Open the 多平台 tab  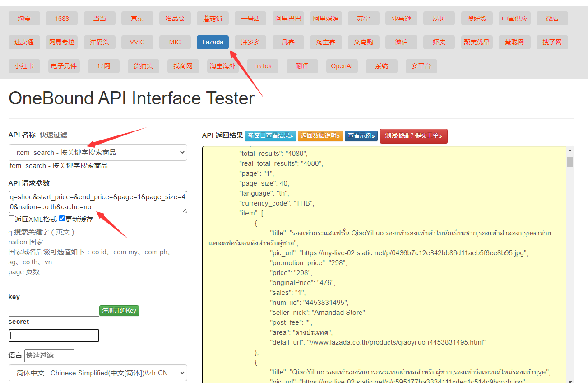click(x=421, y=66)
